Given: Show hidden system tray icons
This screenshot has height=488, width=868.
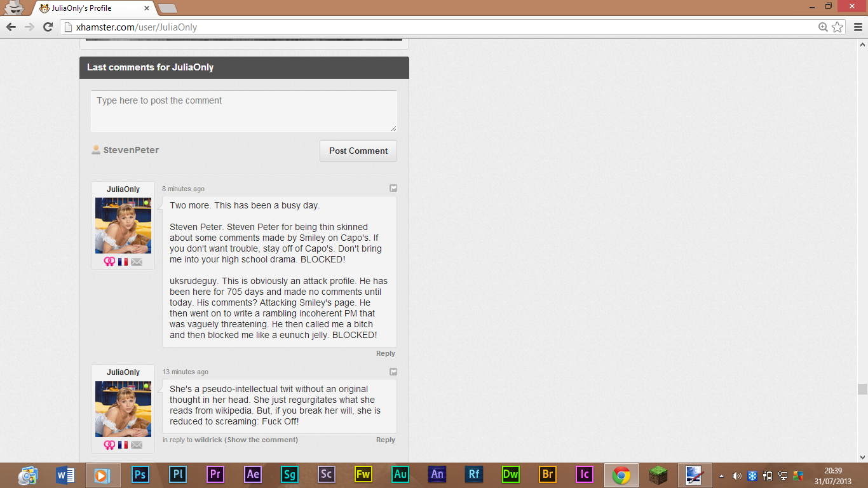Looking at the screenshot, I should point(721,475).
